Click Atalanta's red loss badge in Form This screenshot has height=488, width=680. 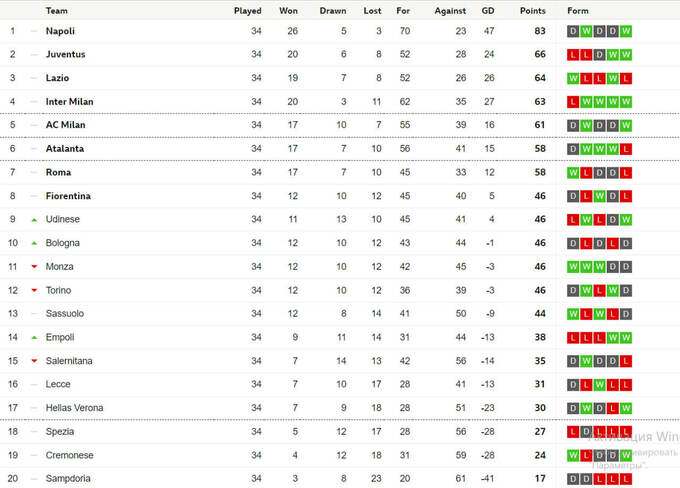(626, 149)
